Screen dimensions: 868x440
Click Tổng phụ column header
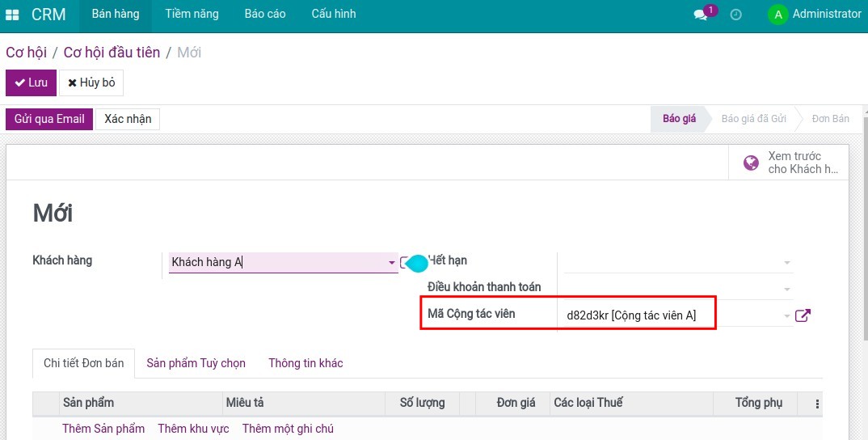tap(755, 403)
